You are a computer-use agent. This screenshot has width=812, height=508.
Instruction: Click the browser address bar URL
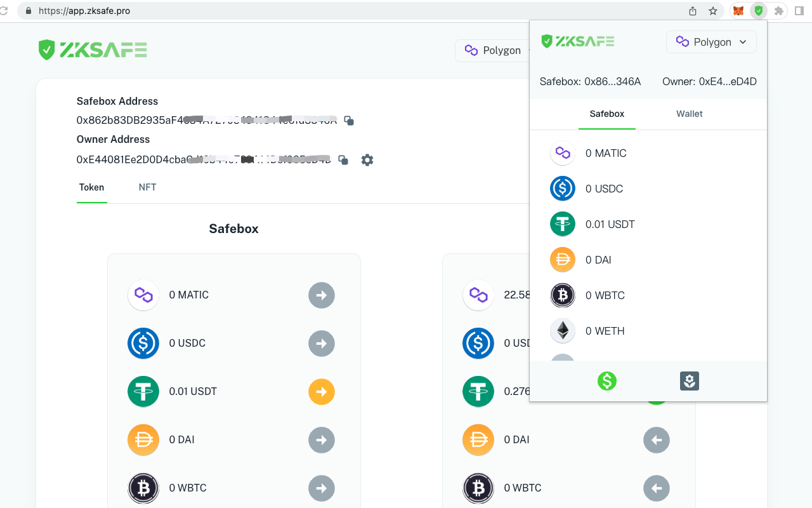[84, 11]
